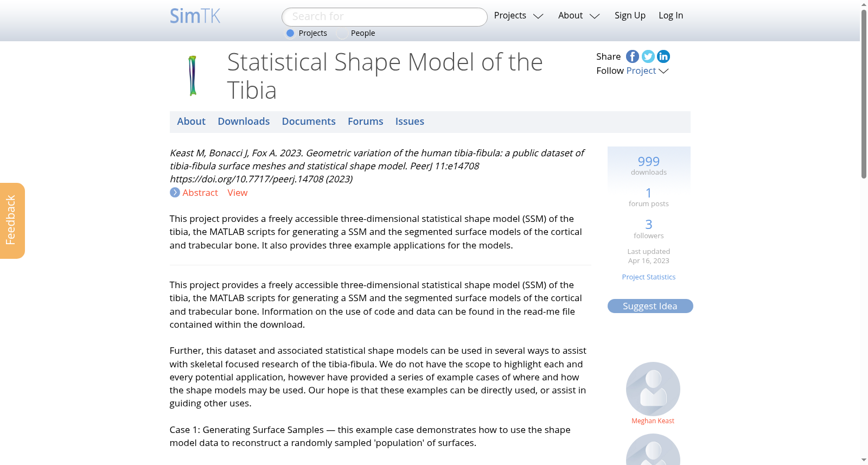Open Meghan Keast's profile avatar

point(653,389)
